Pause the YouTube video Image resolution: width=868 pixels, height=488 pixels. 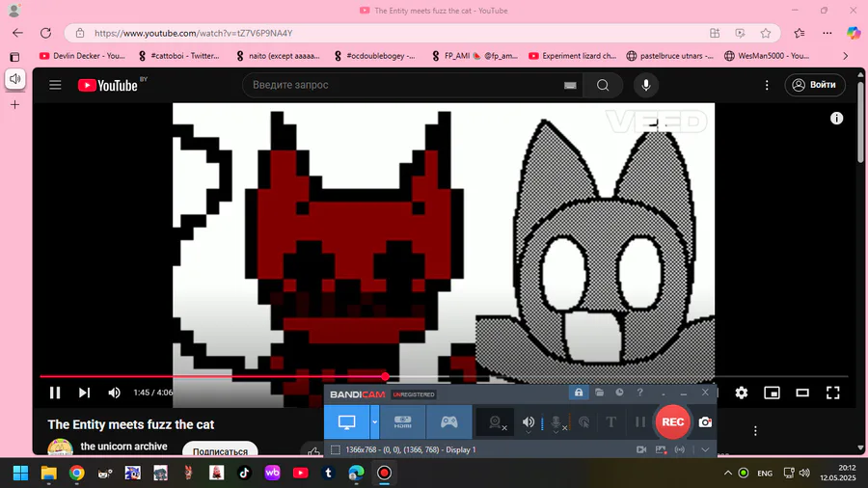[x=55, y=393]
